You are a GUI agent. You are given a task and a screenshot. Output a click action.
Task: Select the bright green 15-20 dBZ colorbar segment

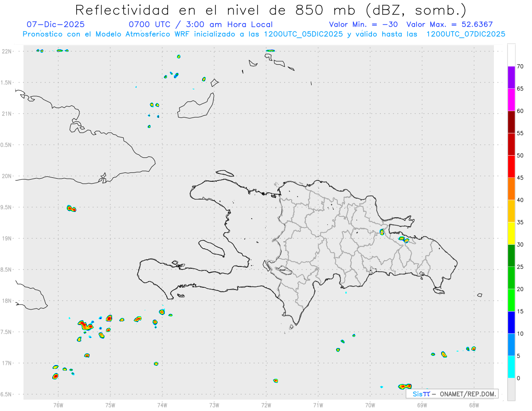coord(511,300)
